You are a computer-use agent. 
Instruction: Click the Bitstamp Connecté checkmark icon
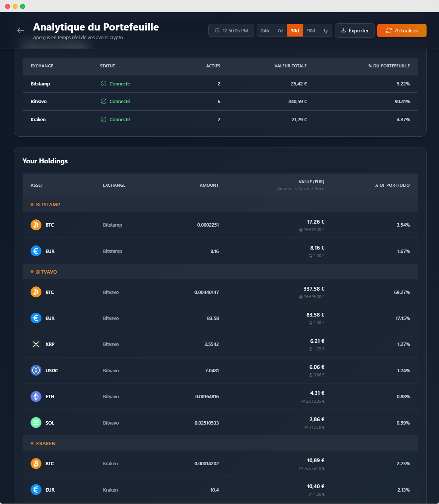pyautogui.click(x=104, y=84)
